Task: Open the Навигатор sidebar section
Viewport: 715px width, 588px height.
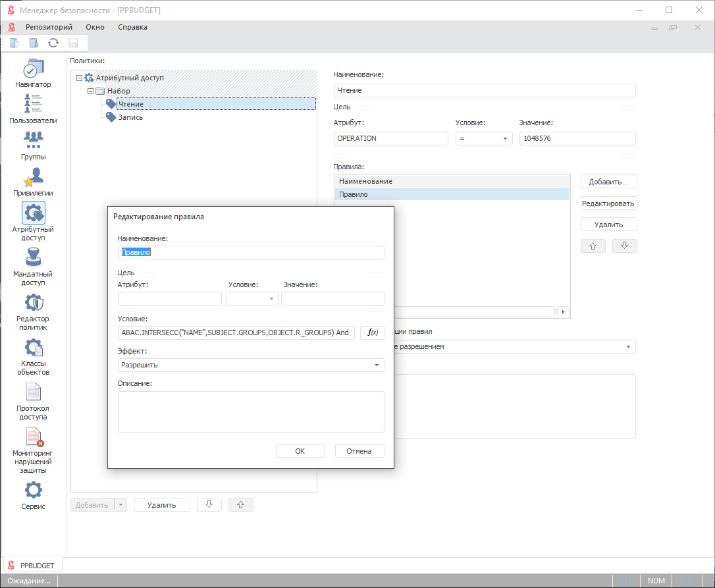Action: tap(34, 73)
